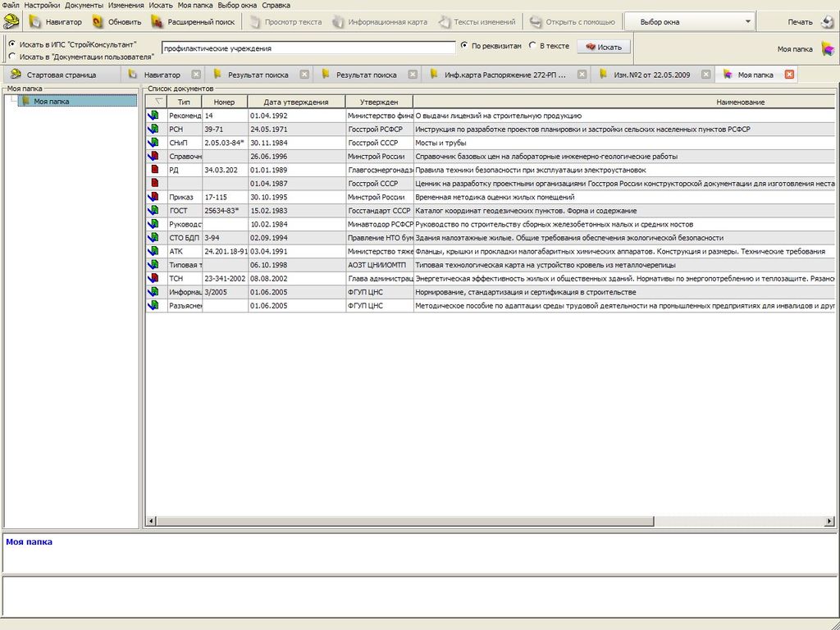
Task: Open Расширенный поиск advanced search
Action: [x=194, y=22]
